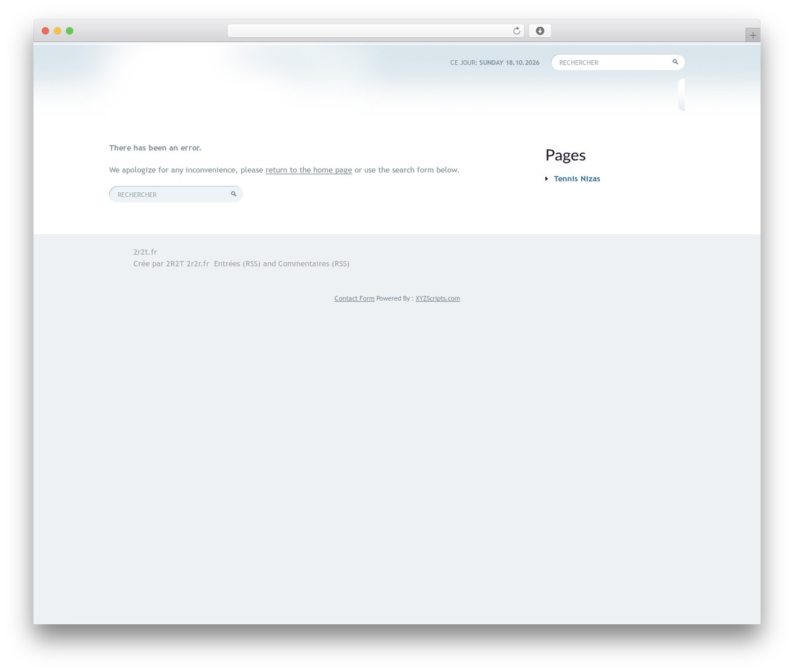
Task: Click the 'Crée par 2R2T 2r2r.fr' text
Action: [171, 263]
